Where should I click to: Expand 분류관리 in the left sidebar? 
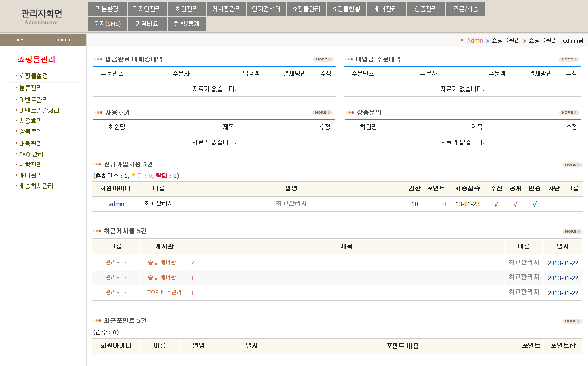tap(30, 88)
